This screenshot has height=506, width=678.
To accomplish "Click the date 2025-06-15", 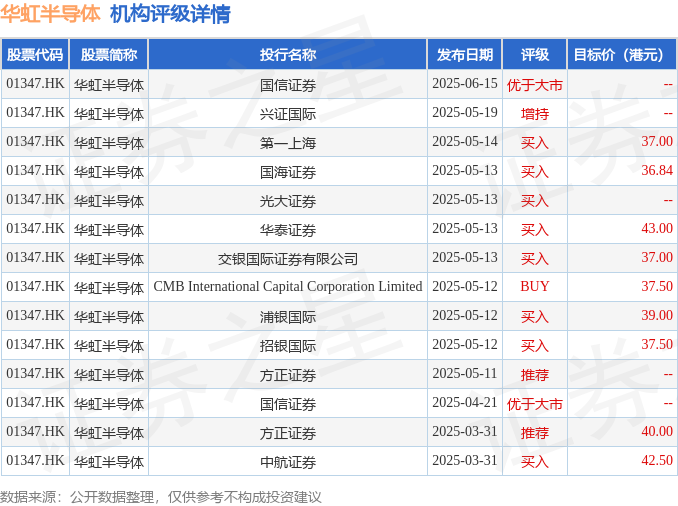I will 465,83.
